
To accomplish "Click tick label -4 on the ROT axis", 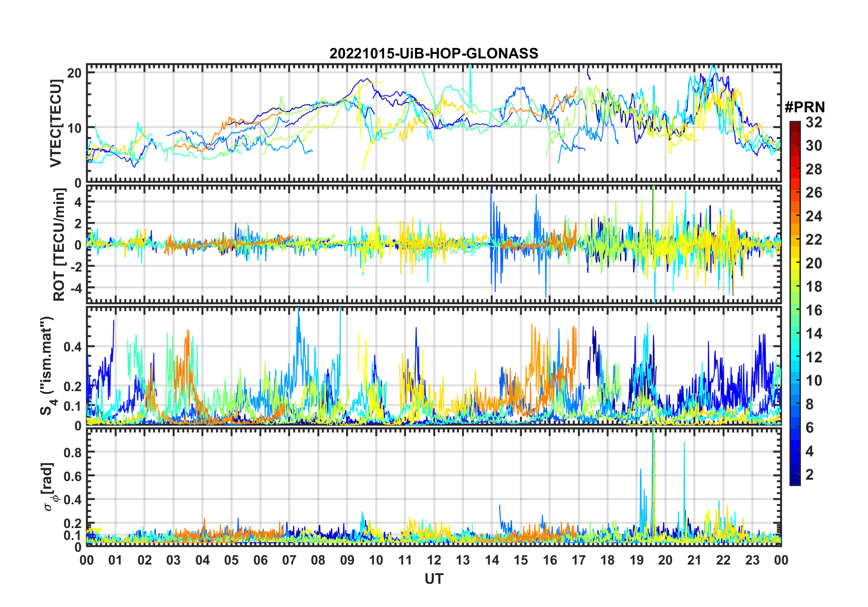I will tap(76, 288).
